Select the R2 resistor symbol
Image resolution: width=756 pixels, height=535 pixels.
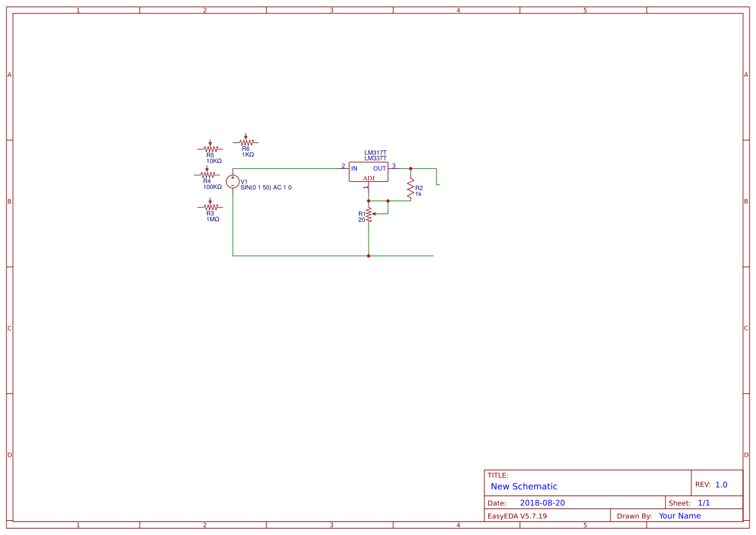pyautogui.click(x=411, y=188)
